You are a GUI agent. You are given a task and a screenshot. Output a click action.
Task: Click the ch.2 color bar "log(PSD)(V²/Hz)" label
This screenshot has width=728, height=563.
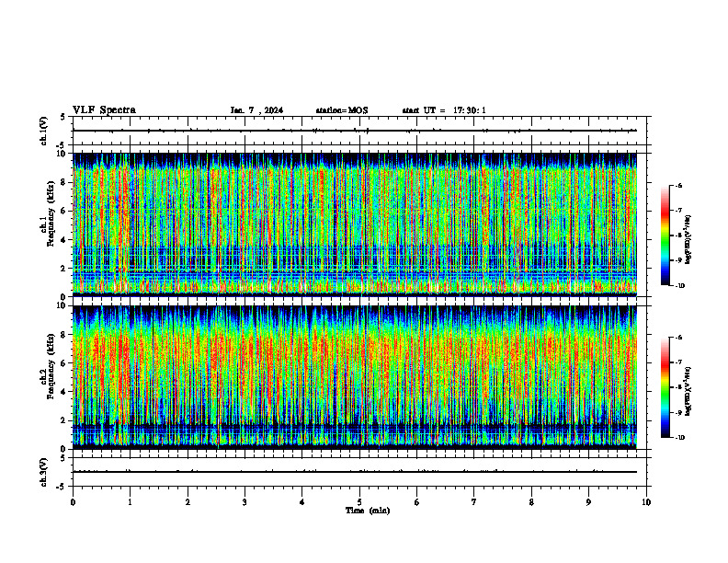pyautogui.click(x=688, y=391)
